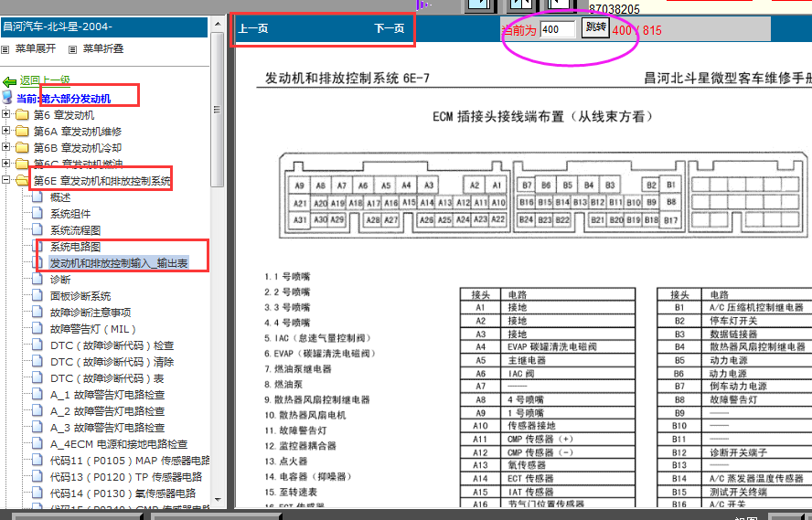Viewport: 812px width, 520px height.
Task: Click list item 5. IAC（怠速气量控制阀）
Action: coord(318,338)
